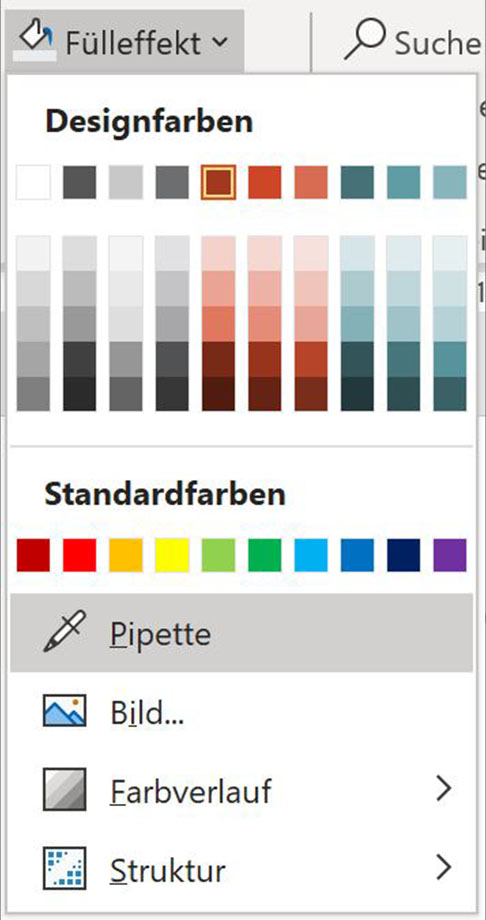Pick the light green standard color
Viewport: 486px width, 920px height.
point(218,555)
